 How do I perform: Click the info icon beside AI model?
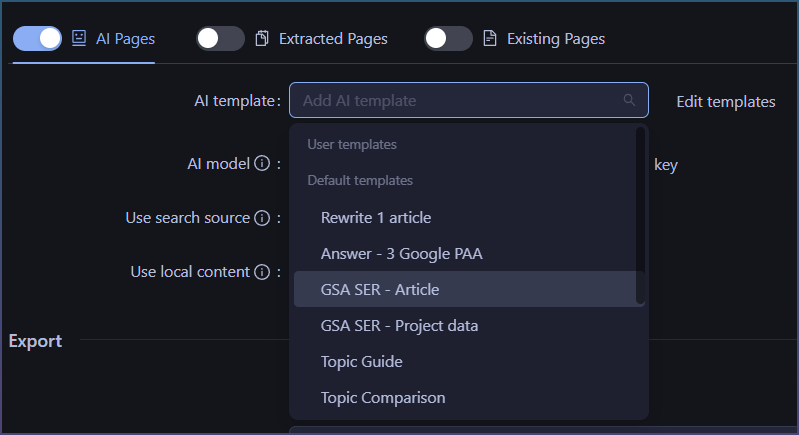(x=262, y=164)
